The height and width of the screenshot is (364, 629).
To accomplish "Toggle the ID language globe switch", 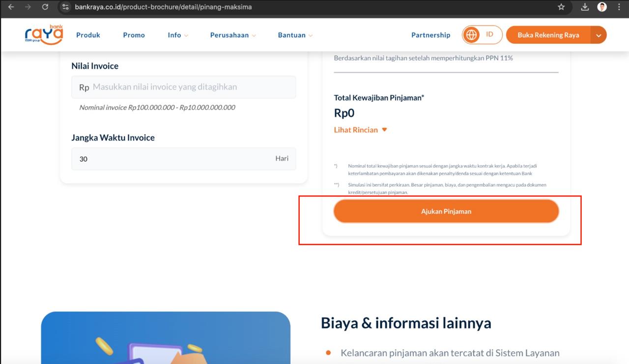I will pos(482,35).
